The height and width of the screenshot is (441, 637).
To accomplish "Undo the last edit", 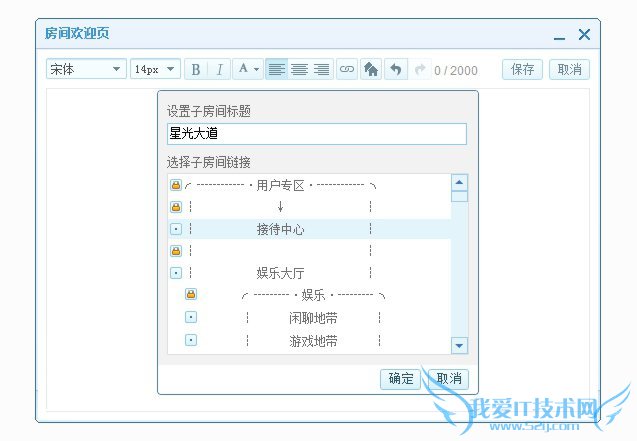I will (396, 69).
